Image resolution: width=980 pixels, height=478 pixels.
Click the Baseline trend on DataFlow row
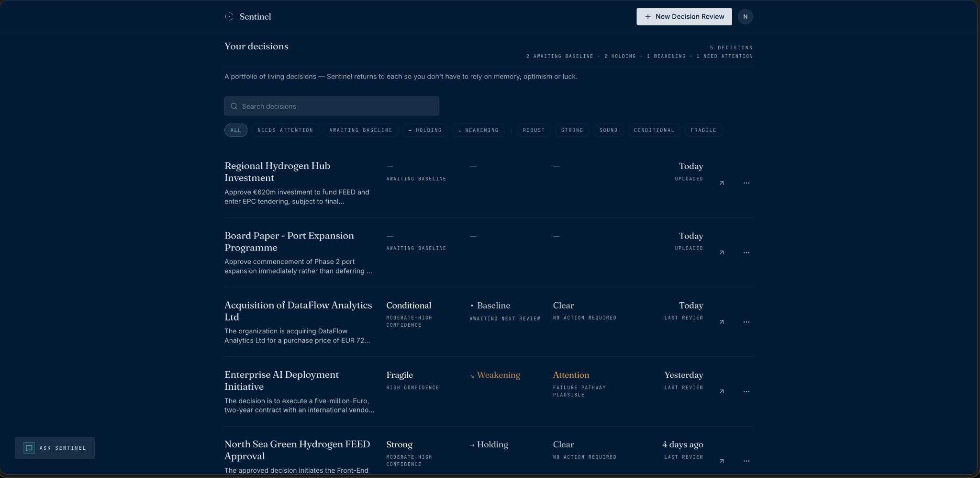pyautogui.click(x=490, y=306)
